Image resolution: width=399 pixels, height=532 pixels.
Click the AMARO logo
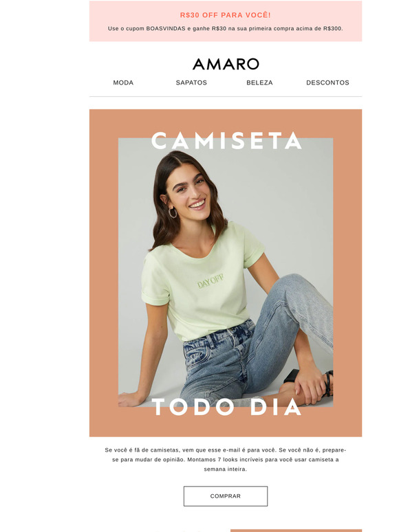226,64
